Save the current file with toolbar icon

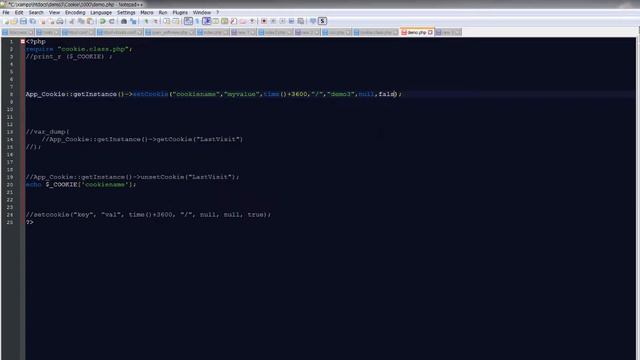point(23,21)
